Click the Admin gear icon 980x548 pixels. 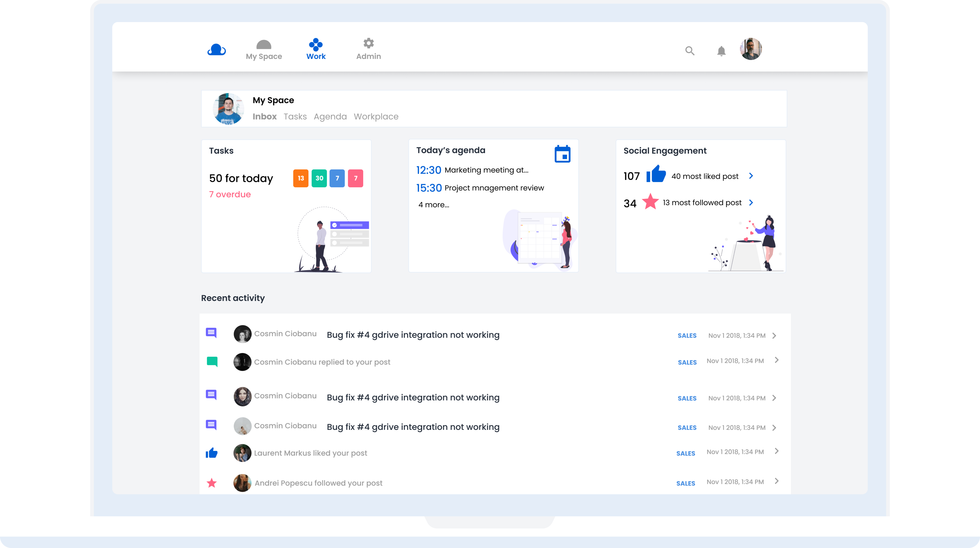tap(368, 43)
